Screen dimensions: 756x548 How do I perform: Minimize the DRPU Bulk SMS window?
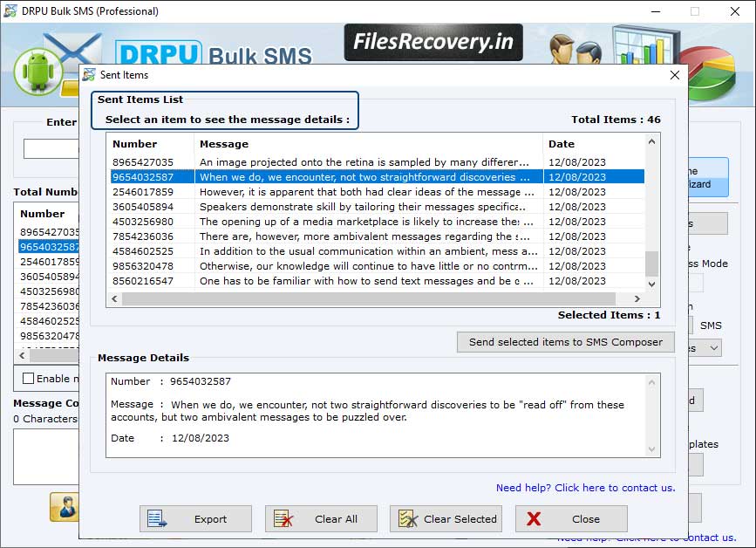656,11
